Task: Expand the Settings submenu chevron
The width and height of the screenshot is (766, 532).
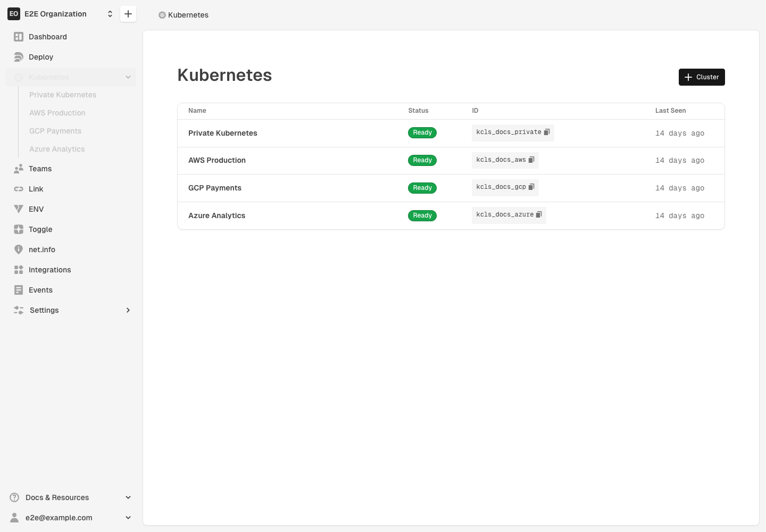Action: [x=128, y=310]
